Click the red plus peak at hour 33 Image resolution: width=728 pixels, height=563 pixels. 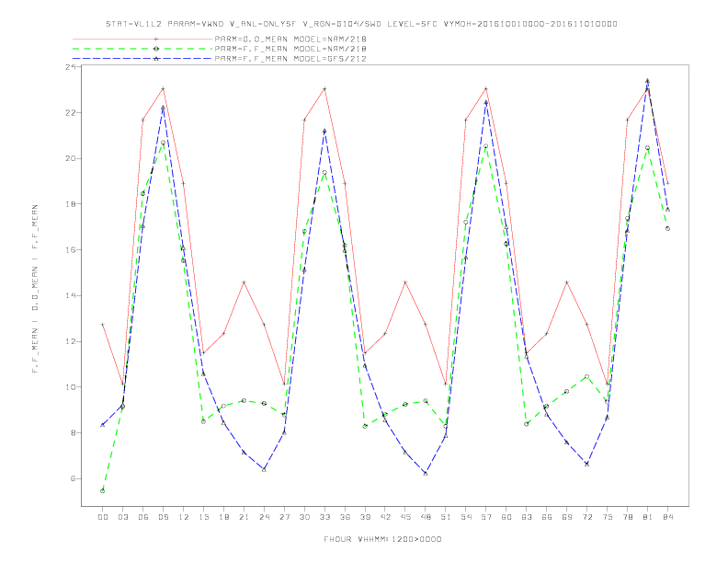[324, 88]
